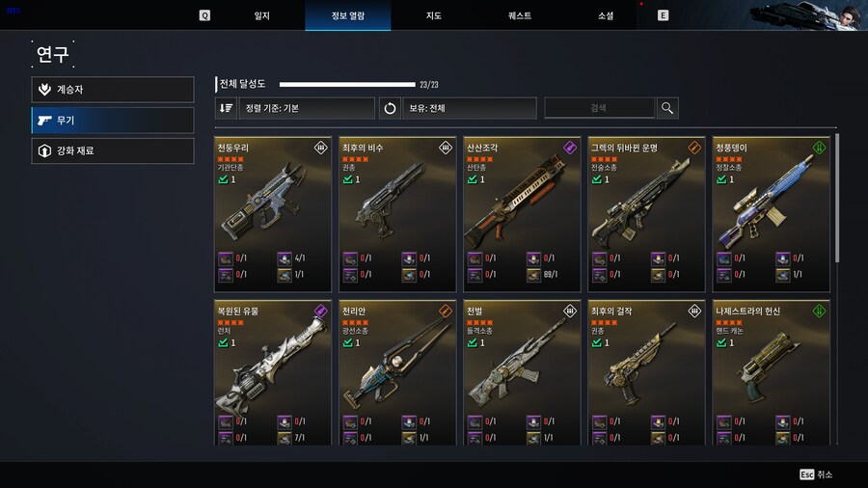Click the 전체 달성도 progress bar

point(347,85)
